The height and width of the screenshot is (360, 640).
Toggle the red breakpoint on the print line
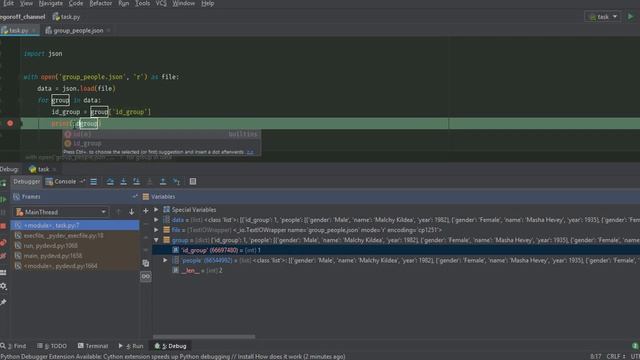point(10,123)
